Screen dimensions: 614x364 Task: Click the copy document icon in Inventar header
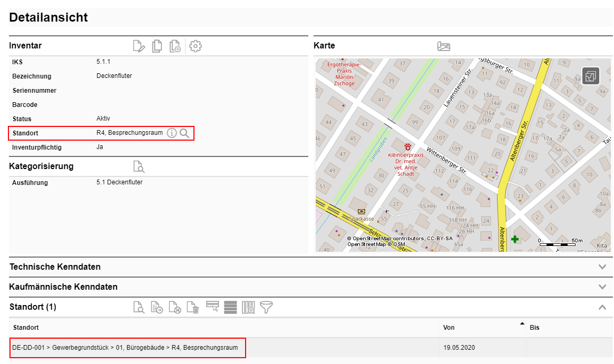[157, 46]
